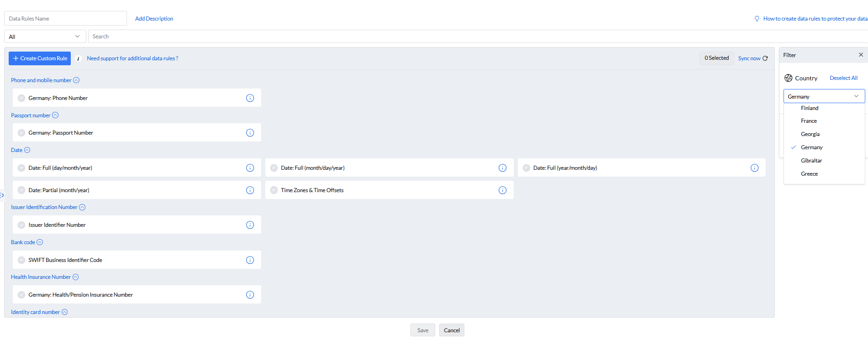Viewport: 868px width, 340px height.
Task: Close the Filter panel
Action: point(861,55)
